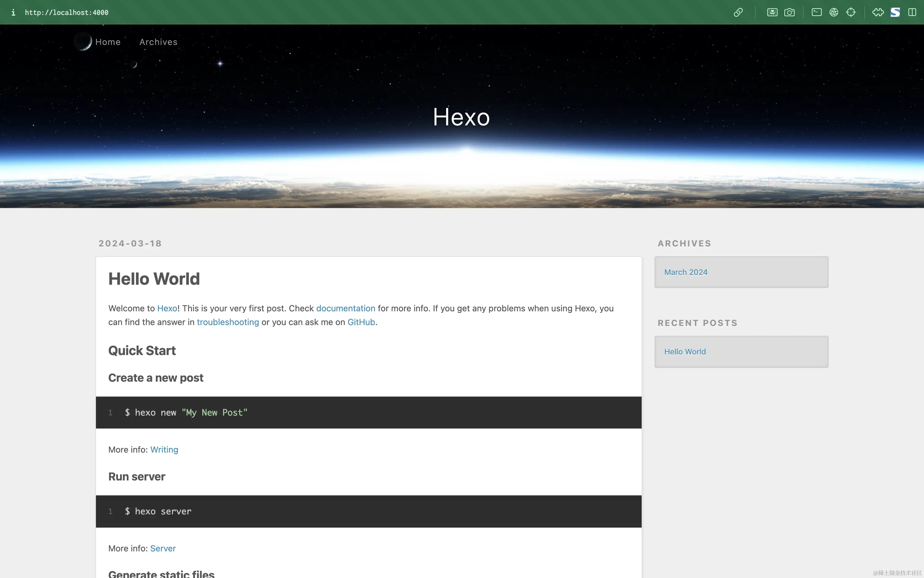Image resolution: width=924 pixels, height=578 pixels.
Task: Open the GitHub link
Action: point(361,322)
